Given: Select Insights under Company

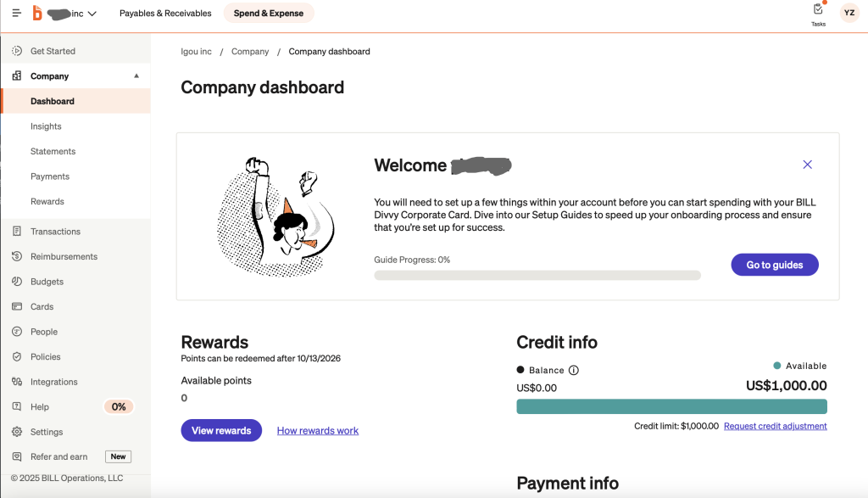Looking at the screenshot, I should click(x=46, y=126).
